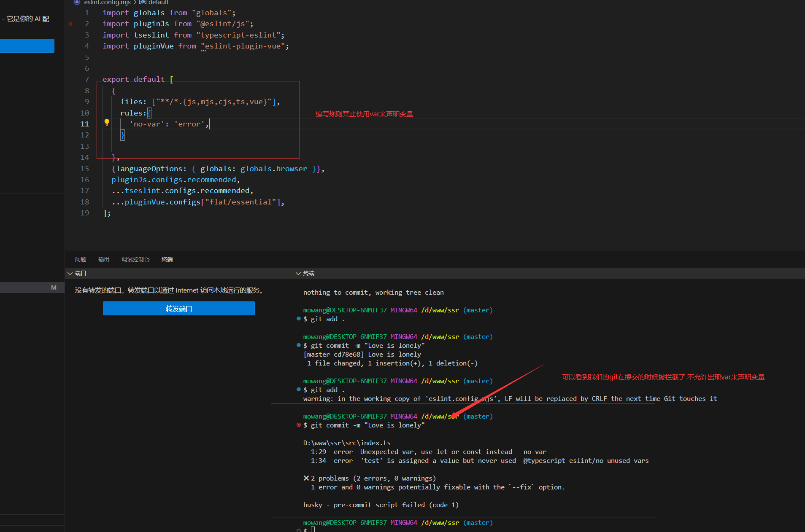Click 'pluginJs.configs.recommended' on line 16
Viewport: 805px width, 532px height.
click(174, 180)
